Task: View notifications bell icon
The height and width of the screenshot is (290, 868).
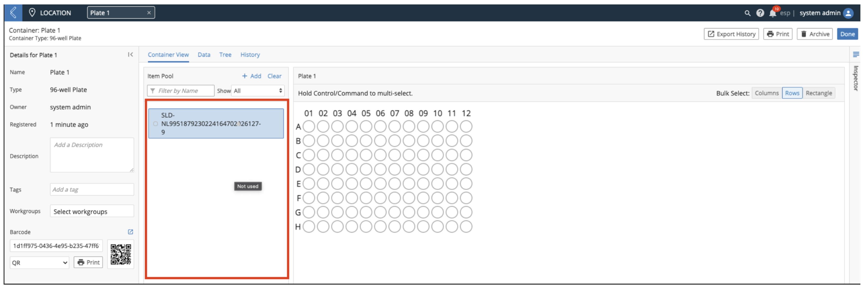Action: pyautogui.click(x=773, y=13)
